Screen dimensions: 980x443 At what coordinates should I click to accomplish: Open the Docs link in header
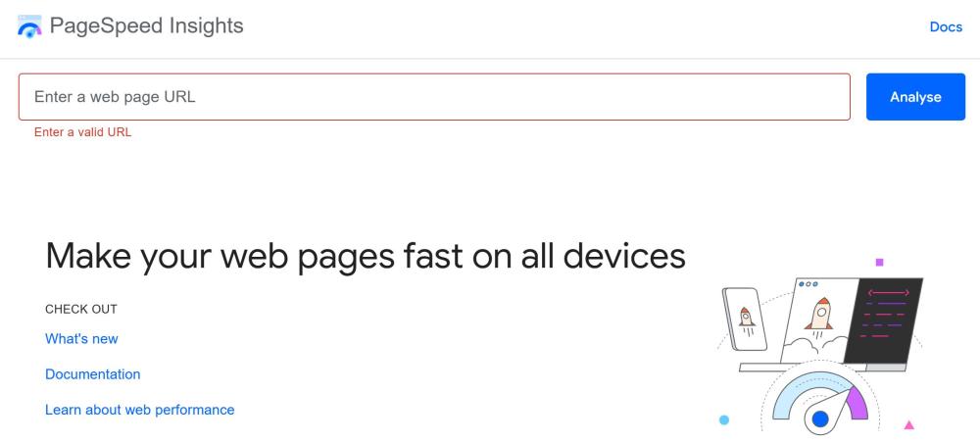(946, 27)
